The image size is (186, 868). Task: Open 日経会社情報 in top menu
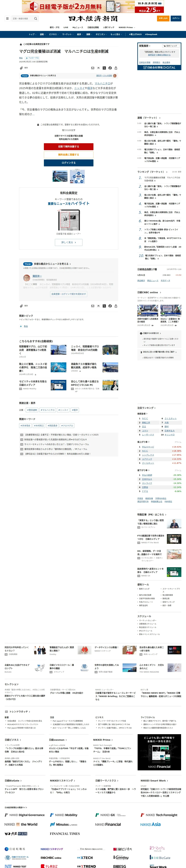coord(93,27)
